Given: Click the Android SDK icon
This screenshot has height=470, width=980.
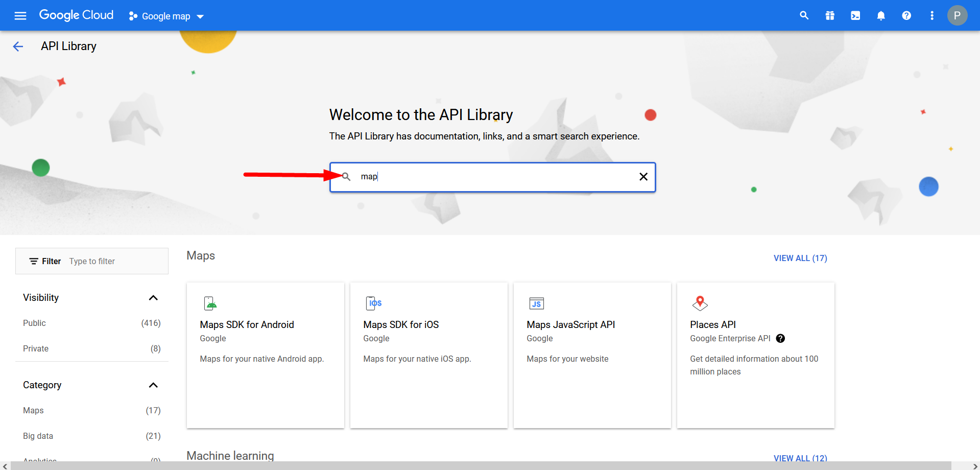Looking at the screenshot, I should click(x=210, y=303).
